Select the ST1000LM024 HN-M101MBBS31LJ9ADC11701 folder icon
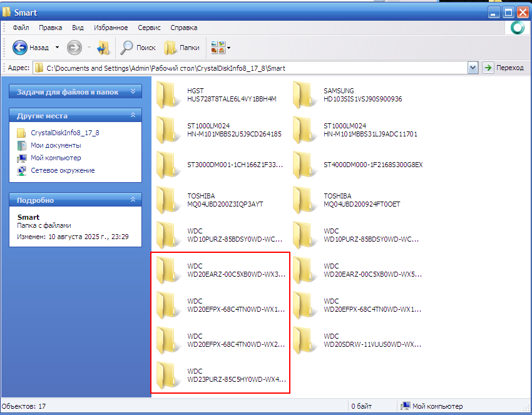 (304, 130)
